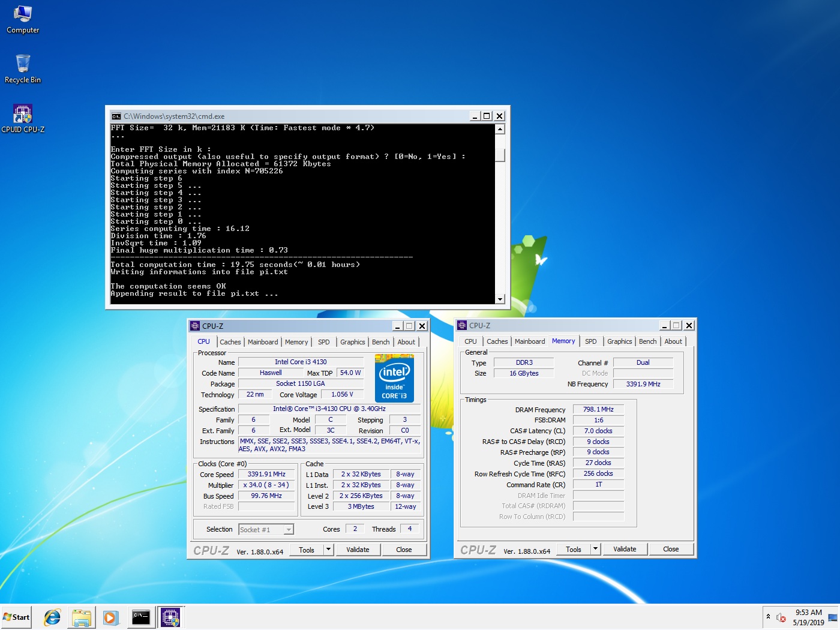Image resolution: width=840 pixels, height=630 pixels.
Task: Click the Intel Core i3 logo
Action: click(394, 378)
